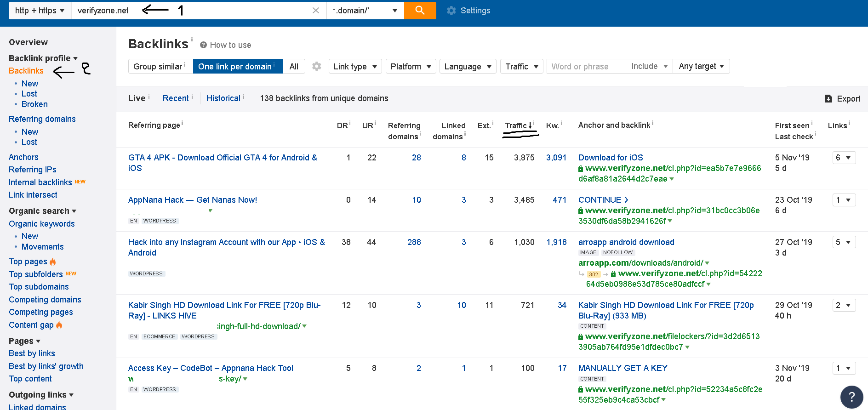Click the orange search magnifier button
The height and width of the screenshot is (410, 868).
(x=420, y=10)
